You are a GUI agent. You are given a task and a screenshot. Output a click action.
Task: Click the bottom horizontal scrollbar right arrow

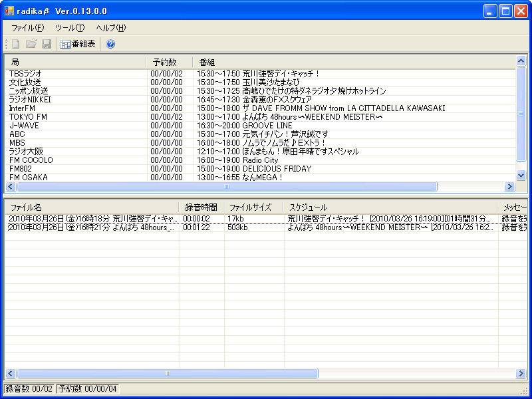click(521, 373)
